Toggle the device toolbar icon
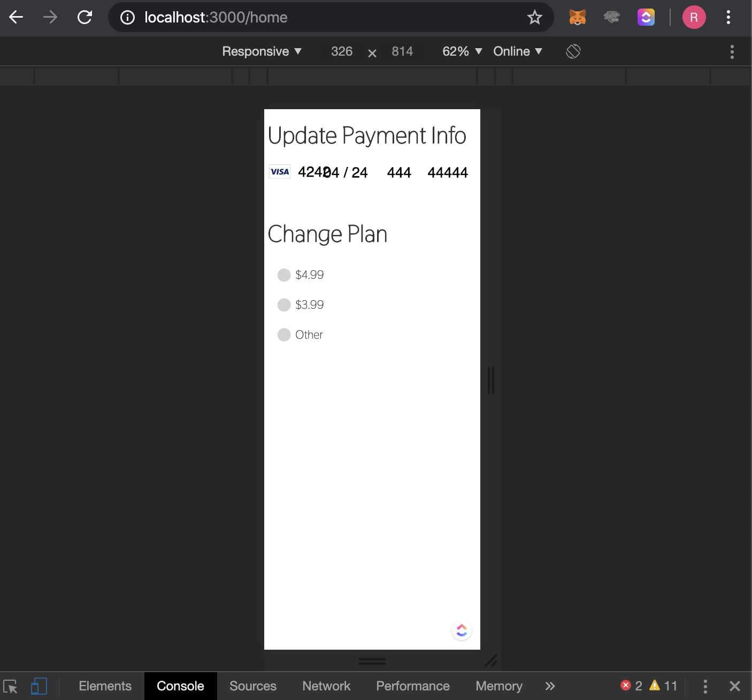 pyautogui.click(x=39, y=686)
